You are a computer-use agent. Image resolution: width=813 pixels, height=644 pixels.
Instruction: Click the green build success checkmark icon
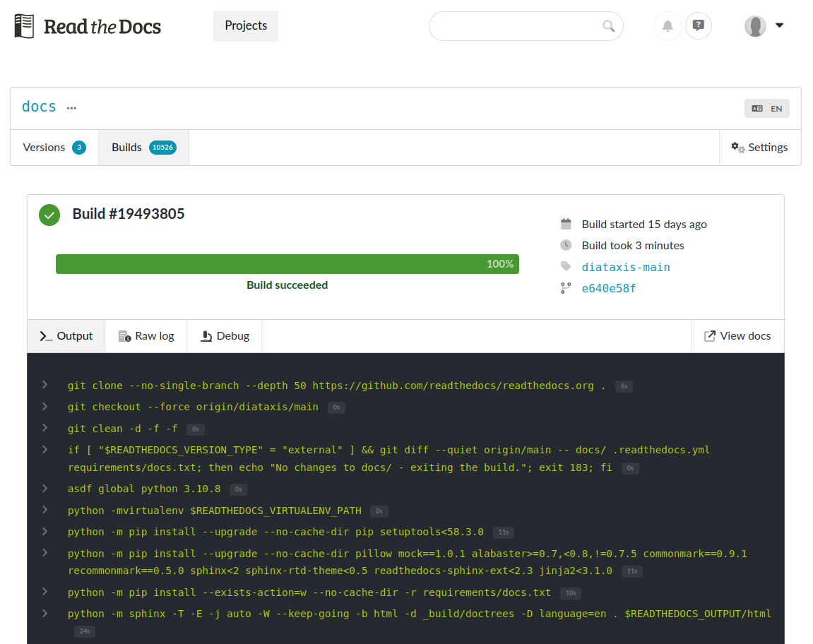coord(49,215)
